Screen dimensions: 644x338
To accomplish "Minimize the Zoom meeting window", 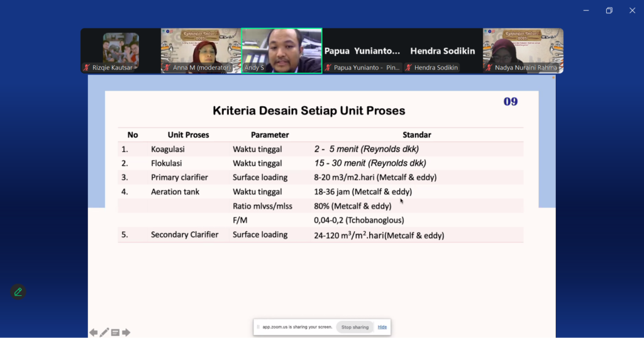I will (x=586, y=10).
